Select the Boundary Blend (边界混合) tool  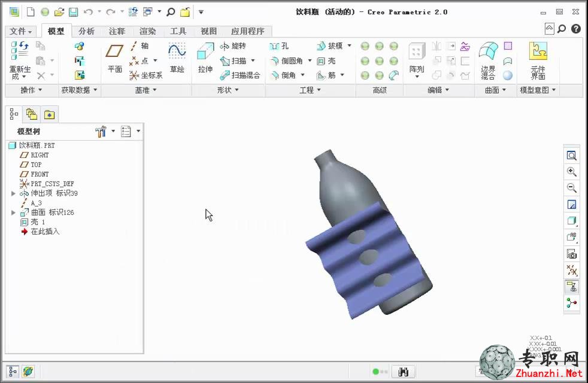pyautogui.click(x=488, y=60)
